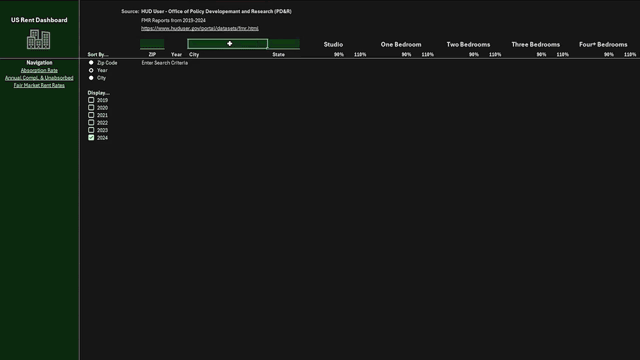Click the Year column header
Viewport: 640px width, 360px height.
(176, 54)
